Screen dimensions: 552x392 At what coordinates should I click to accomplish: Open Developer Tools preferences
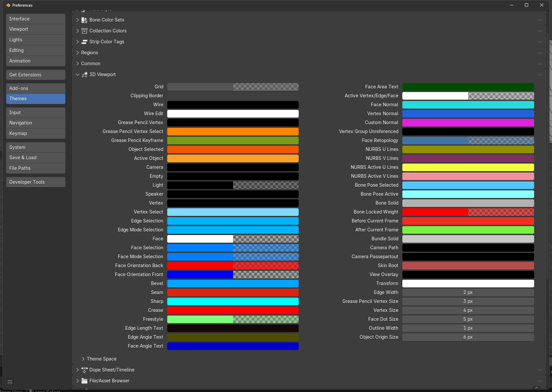pyautogui.click(x=36, y=182)
